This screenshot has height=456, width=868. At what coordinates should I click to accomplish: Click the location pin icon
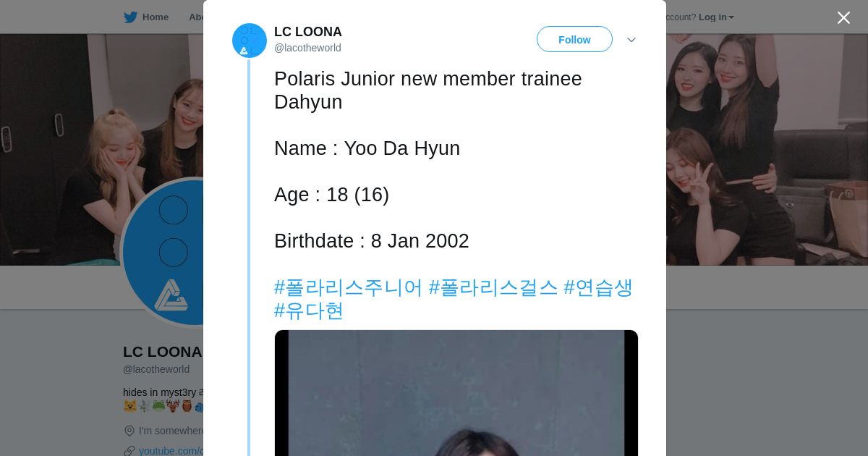(x=129, y=431)
